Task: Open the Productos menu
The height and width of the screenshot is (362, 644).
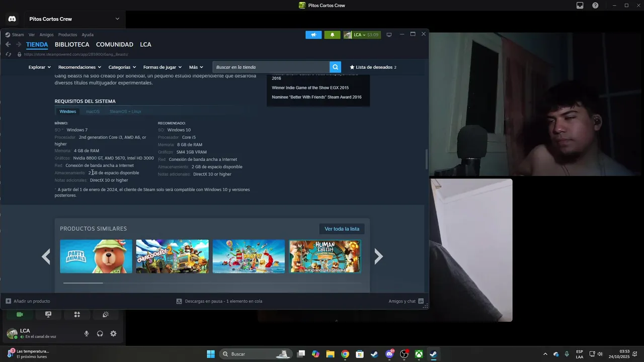Action: (67, 35)
